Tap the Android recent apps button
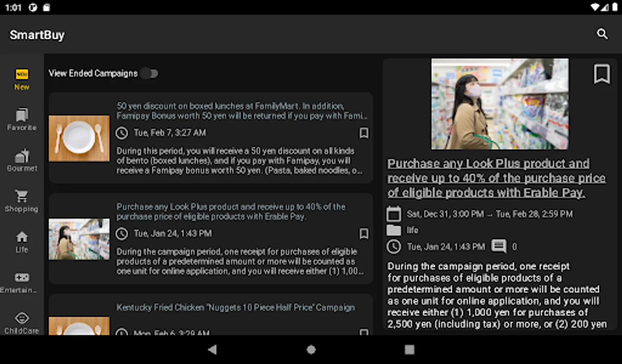The height and width of the screenshot is (364, 622). (409, 349)
